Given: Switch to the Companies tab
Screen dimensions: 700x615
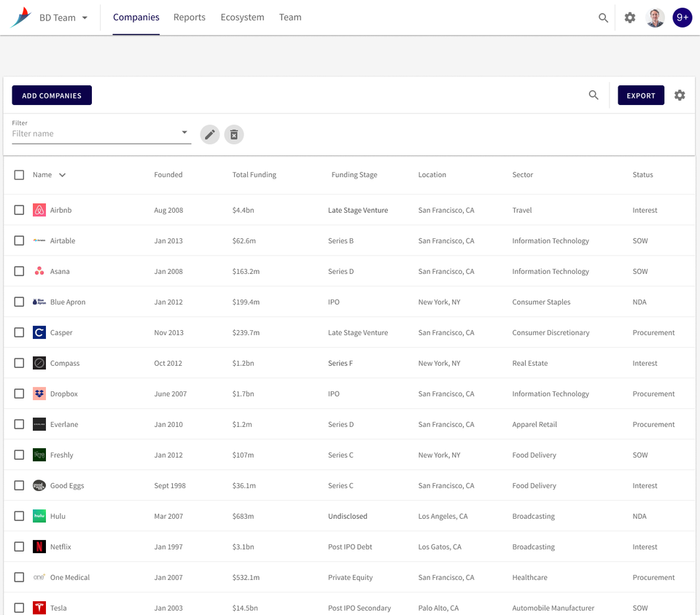Looking at the screenshot, I should (x=136, y=17).
